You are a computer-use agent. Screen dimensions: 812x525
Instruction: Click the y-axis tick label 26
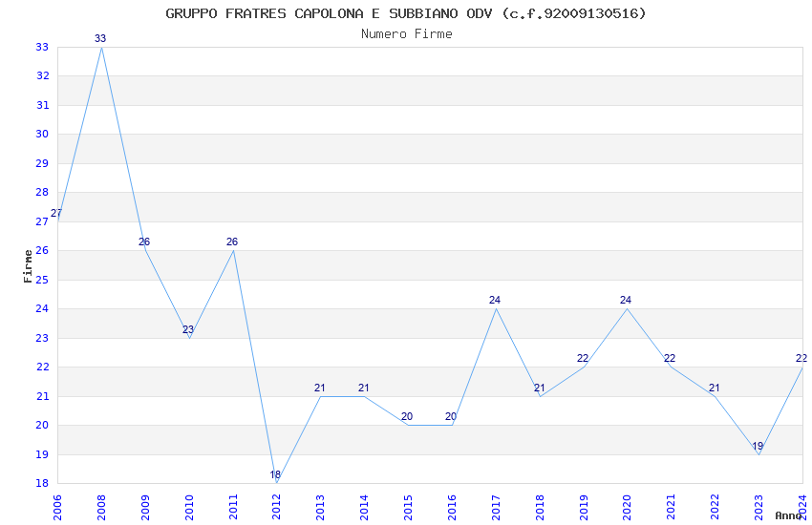point(42,251)
